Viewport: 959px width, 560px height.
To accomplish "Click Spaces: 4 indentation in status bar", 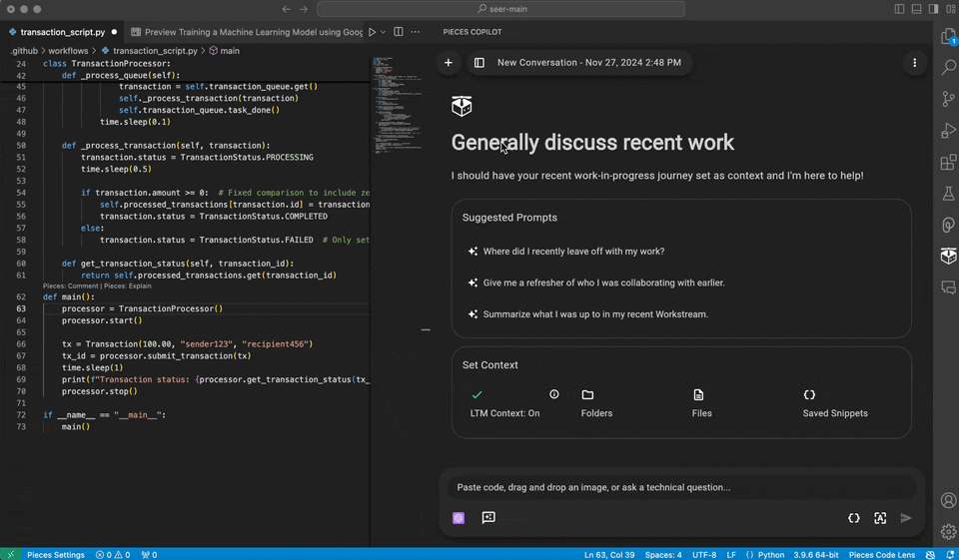I will coord(663,554).
